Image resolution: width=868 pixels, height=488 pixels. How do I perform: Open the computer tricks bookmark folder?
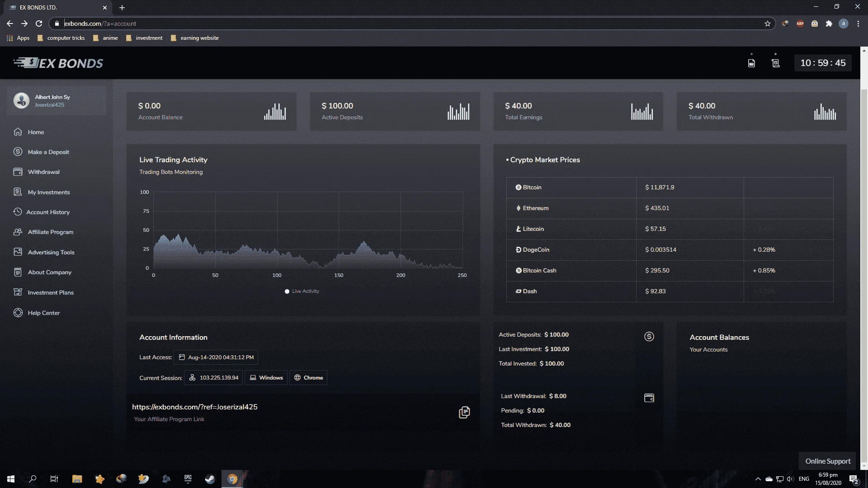[x=61, y=38]
